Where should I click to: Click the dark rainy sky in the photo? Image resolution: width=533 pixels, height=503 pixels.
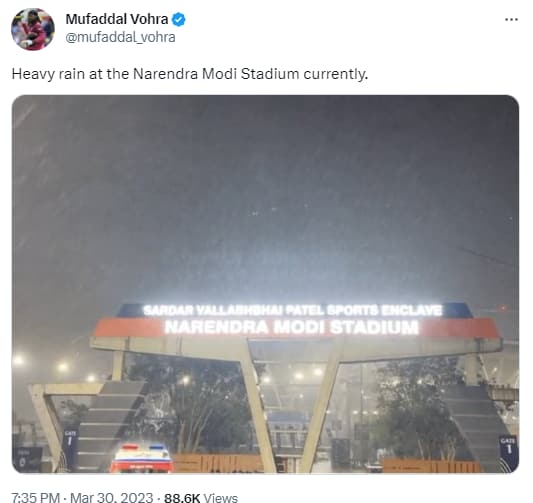pyautogui.click(x=265, y=187)
